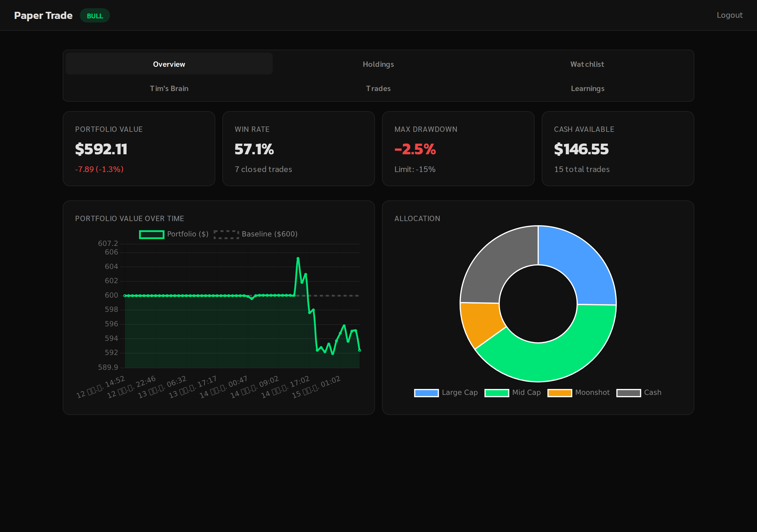Click the Mid Cap legend swatch
757x532 pixels.
tap(497, 392)
